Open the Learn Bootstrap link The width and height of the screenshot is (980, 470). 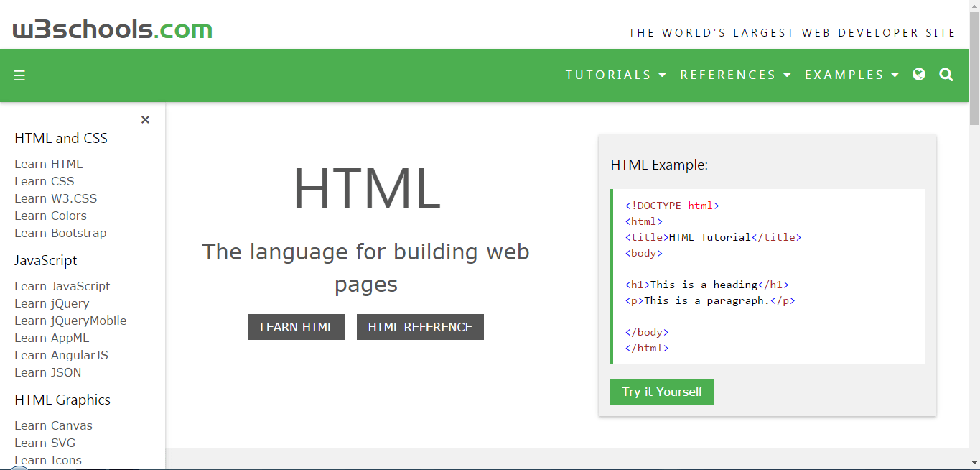[x=60, y=233]
